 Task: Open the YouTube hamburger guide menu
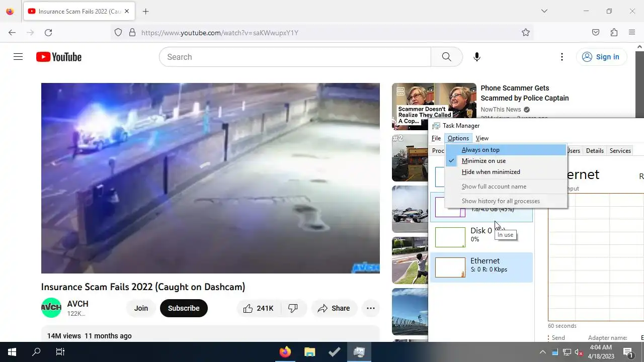tap(18, 57)
